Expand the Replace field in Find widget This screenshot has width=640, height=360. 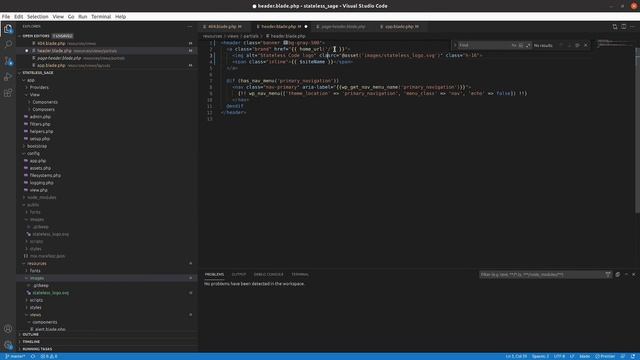(455, 45)
